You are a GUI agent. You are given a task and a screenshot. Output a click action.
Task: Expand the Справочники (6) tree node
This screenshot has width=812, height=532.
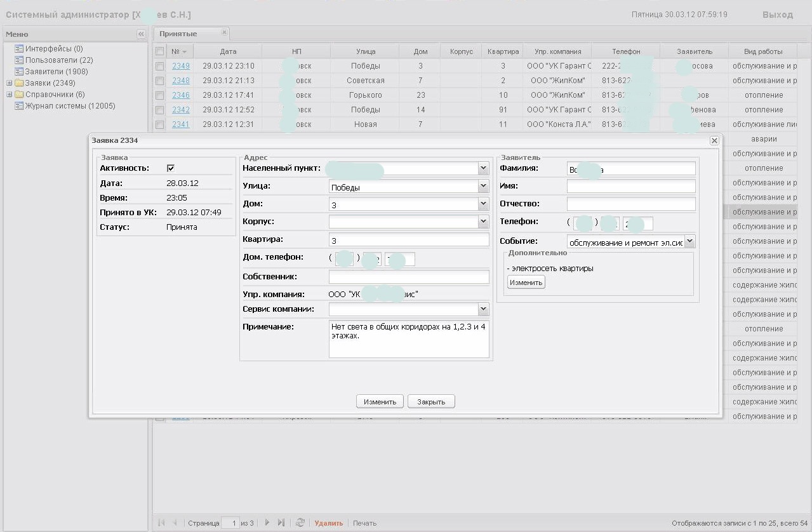9,95
